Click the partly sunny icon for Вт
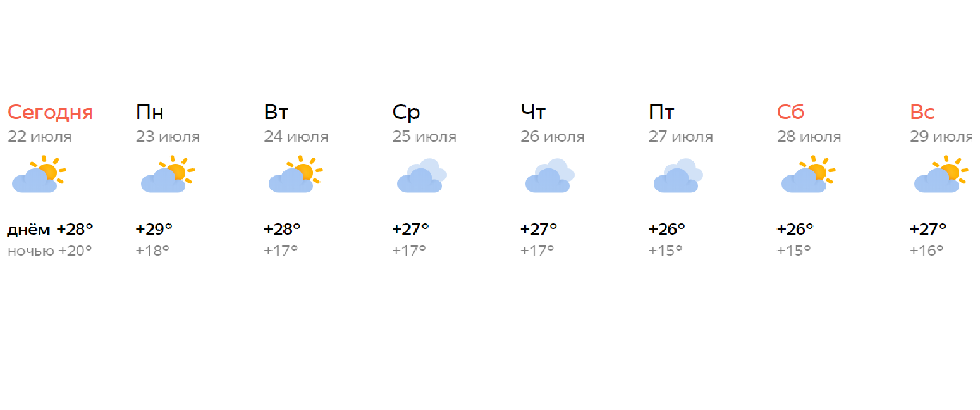This screenshot has height=410, width=980. tap(296, 174)
